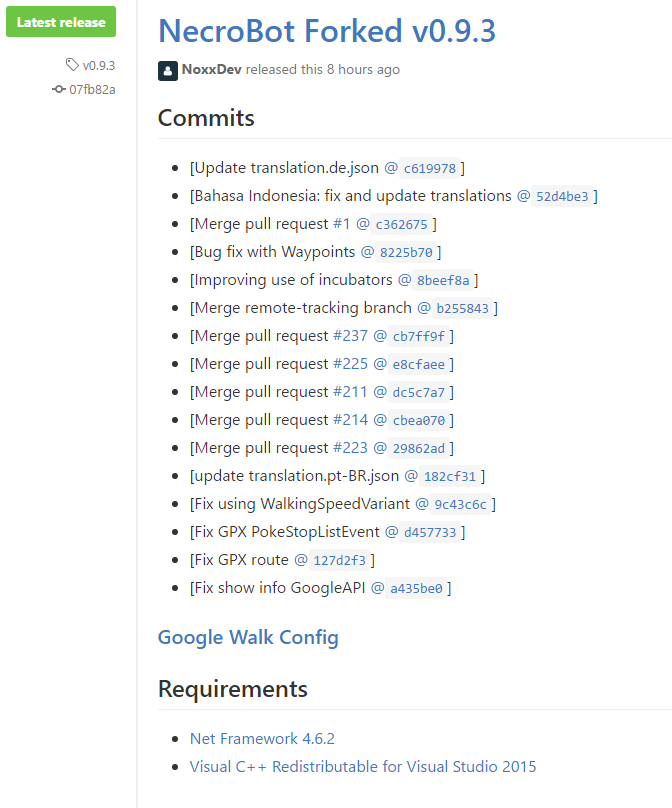Open the NecroBot Forked v0.9.3 title
This screenshot has width=672, height=808.
(327, 31)
